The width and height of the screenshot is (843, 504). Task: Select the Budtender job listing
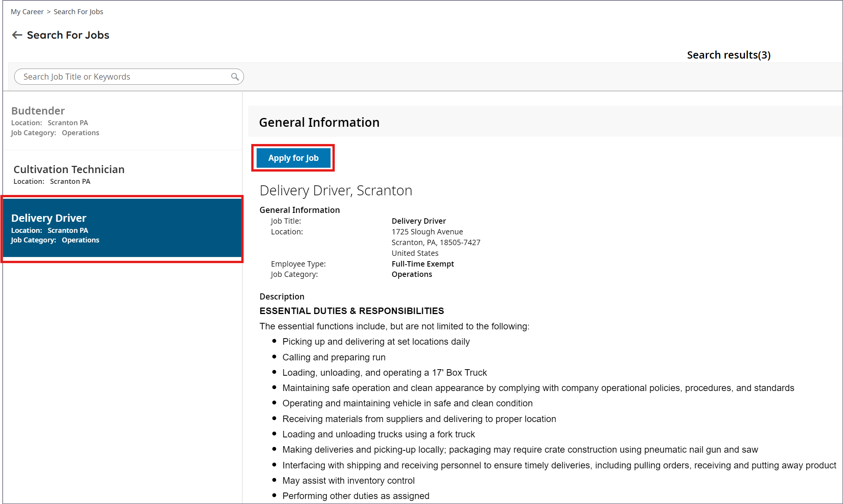click(38, 111)
